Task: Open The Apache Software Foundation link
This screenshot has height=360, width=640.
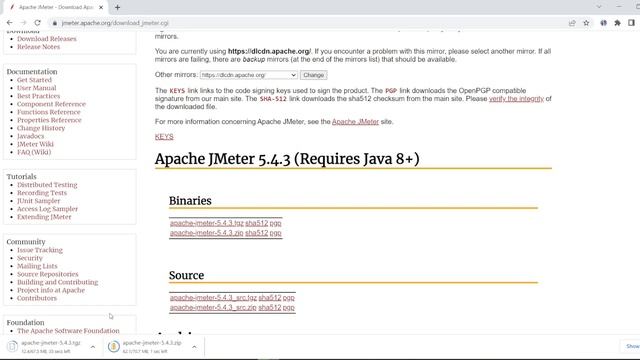Action: (x=68, y=331)
